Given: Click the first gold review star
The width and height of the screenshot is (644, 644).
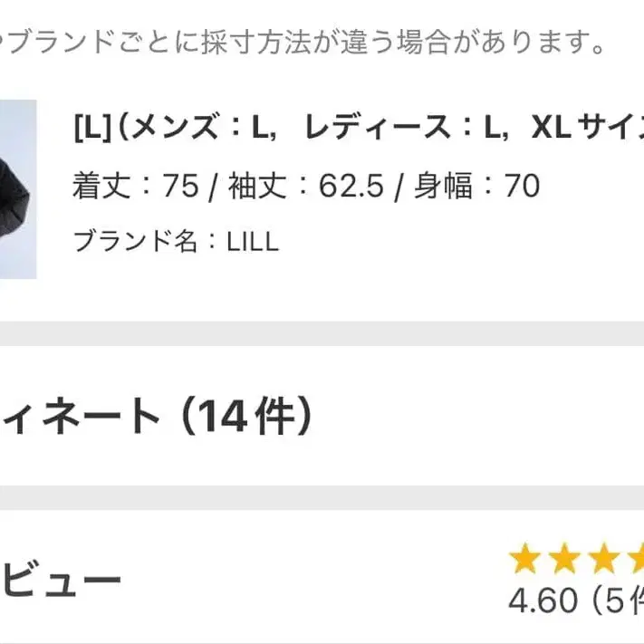Looking at the screenshot, I should coord(524,560).
